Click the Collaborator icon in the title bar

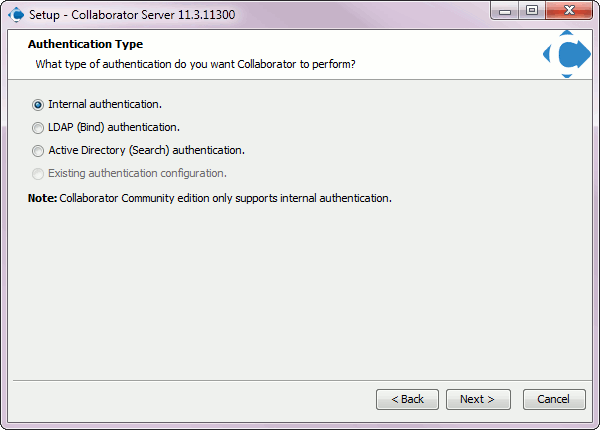coord(16,15)
